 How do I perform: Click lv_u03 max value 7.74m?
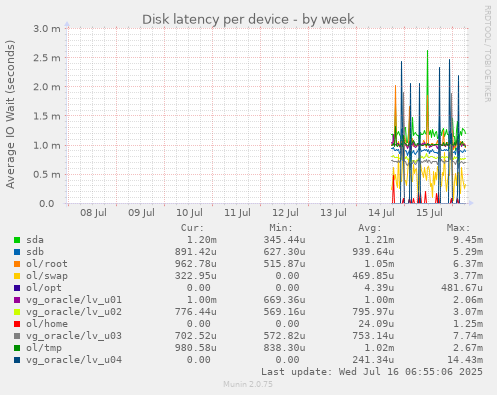point(468,336)
